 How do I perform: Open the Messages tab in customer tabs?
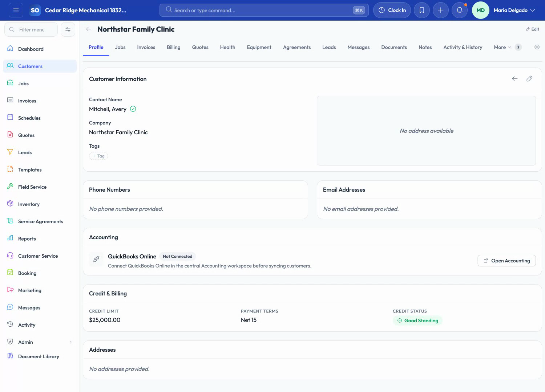(358, 47)
